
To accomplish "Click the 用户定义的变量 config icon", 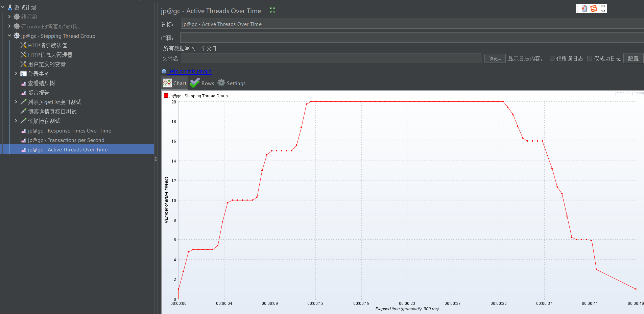I will [x=23, y=64].
